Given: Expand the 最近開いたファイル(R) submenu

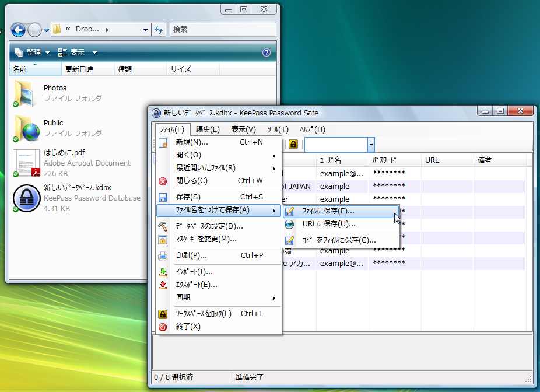Looking at the screenshot, I should pos(273,169).
